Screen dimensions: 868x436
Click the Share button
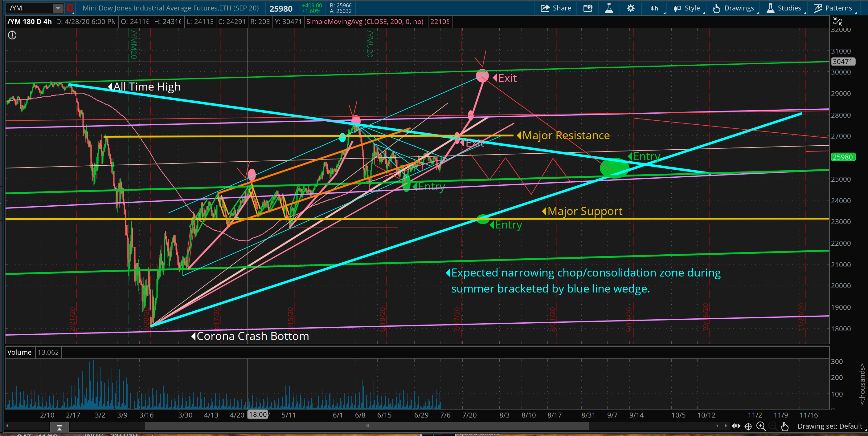pyautogui.click(x=556, y=8)
